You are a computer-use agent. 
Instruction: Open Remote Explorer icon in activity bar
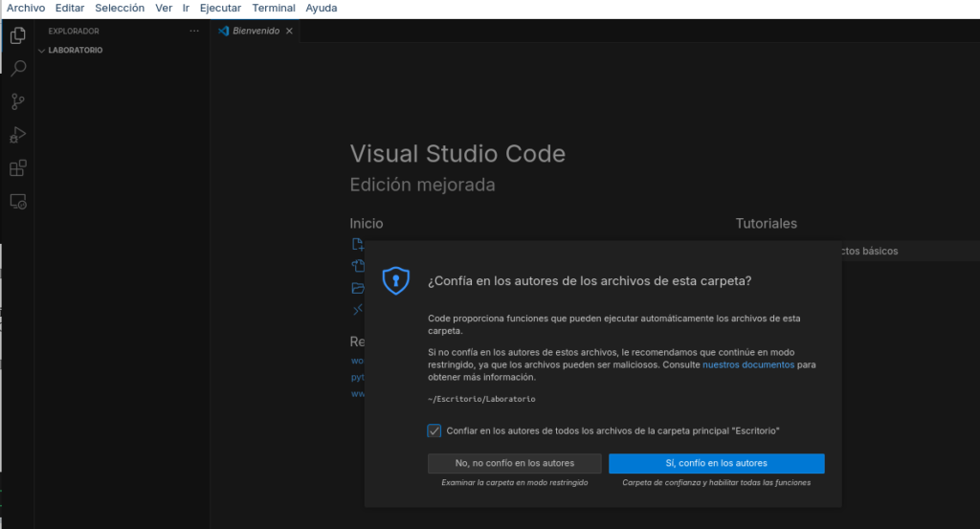pyautogui.click(x=18, y=202)
